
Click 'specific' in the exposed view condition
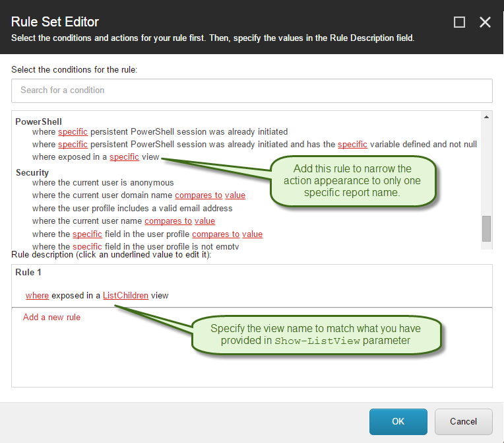coord(124,157)
